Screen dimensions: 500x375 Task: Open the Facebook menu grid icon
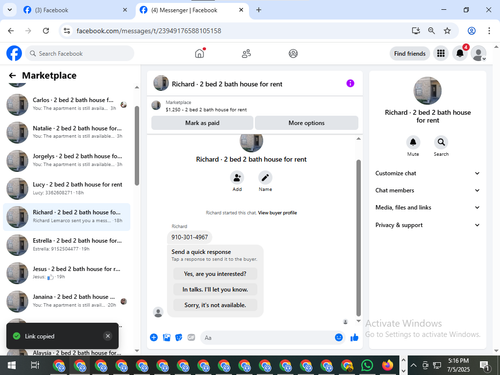[441, 53]
